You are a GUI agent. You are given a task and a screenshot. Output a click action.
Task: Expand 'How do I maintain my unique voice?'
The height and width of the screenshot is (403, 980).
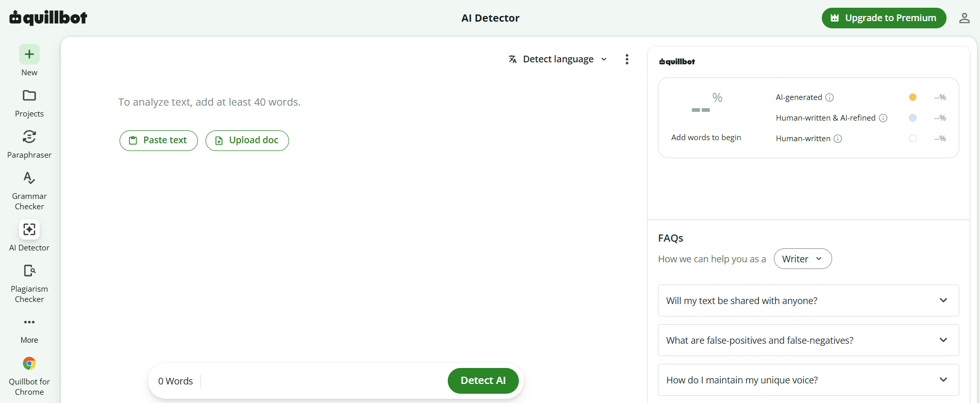pos(808,380)
